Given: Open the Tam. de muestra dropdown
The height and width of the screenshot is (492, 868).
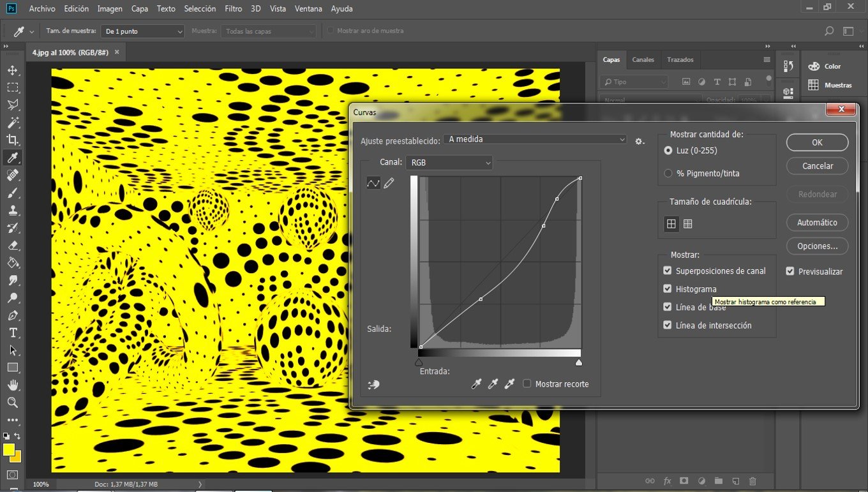Looking at the screenshot, I should click(x=144, y=31).
